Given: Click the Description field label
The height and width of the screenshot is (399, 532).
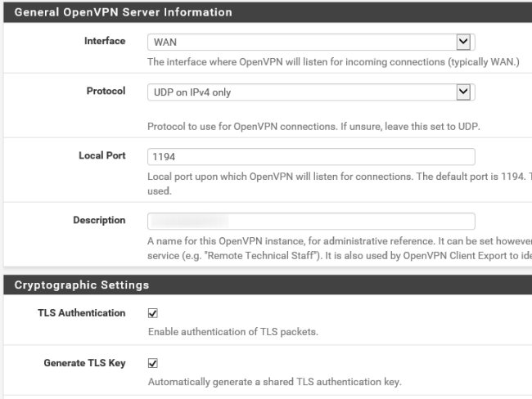Looking at the screenshot, I should coord(99,220).
